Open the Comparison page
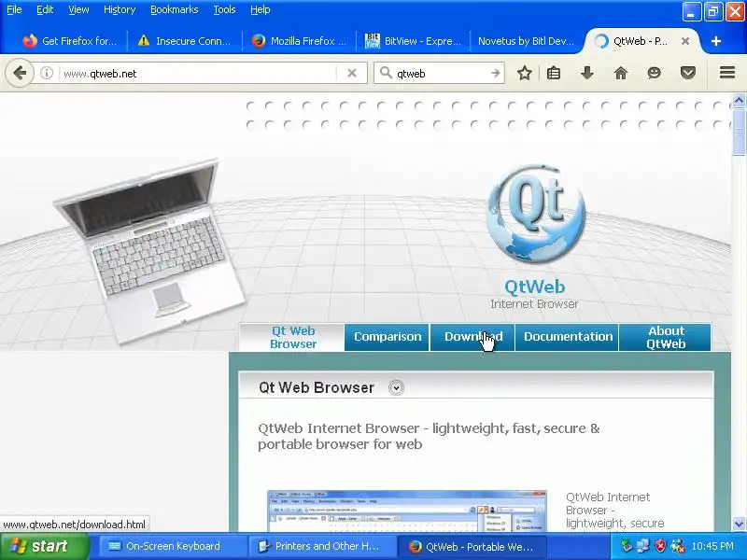Viewport: 747px width, 560px height. tap(387, 337)
